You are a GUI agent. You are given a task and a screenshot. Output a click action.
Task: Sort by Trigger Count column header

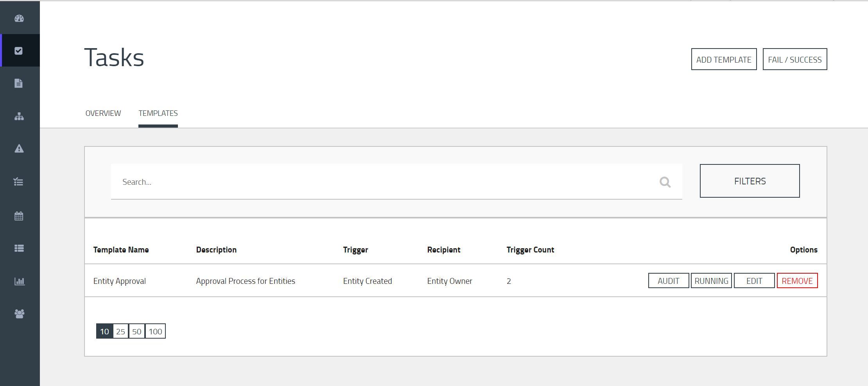[x=530, y=250]
